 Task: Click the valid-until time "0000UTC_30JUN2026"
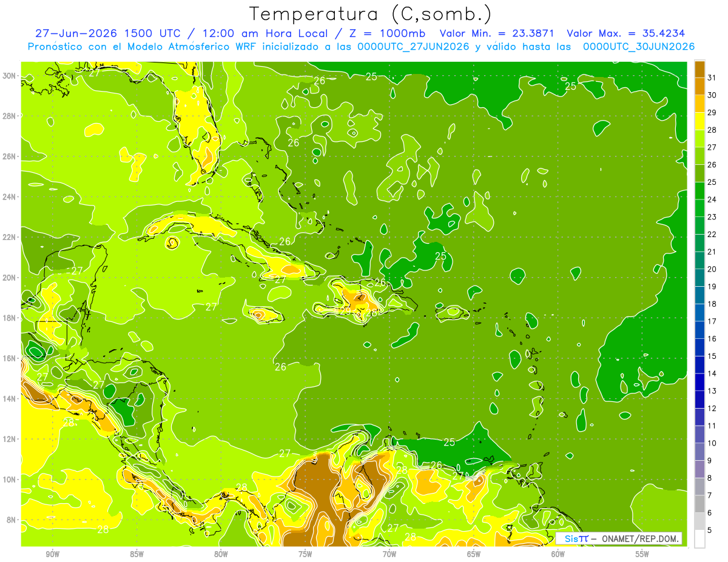pos(638,46)
